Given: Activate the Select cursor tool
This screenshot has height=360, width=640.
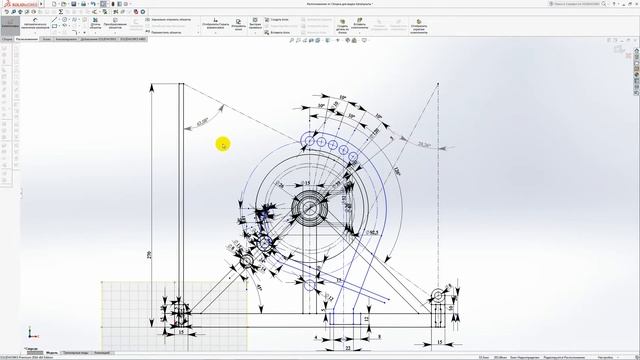Looking at the screenshot, I should 103,4.
